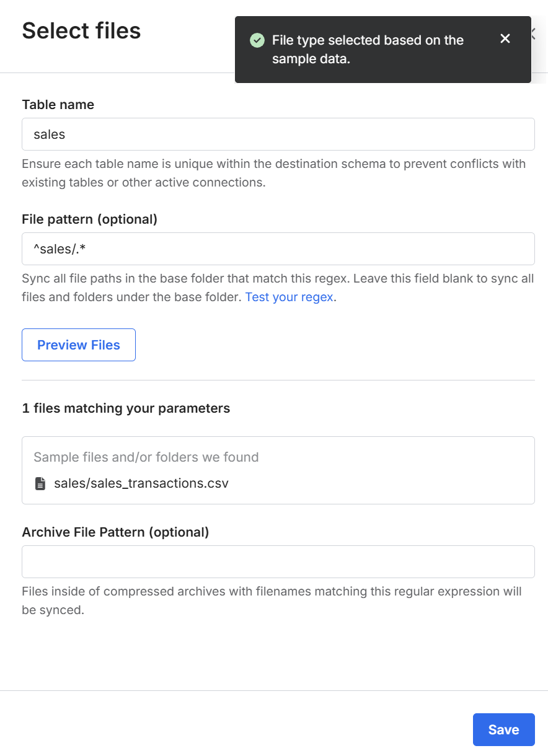Focus the File pattern regex field
Screen dimensions: 548x756
(278, 249)
